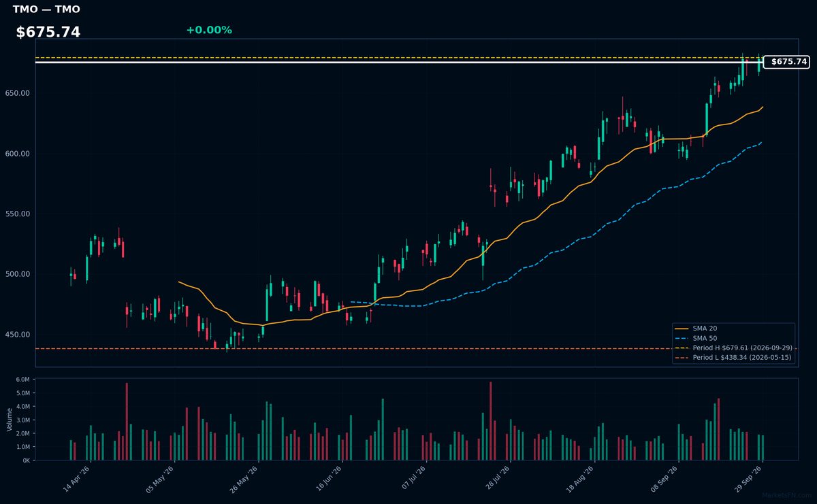
Task: Click the 650.00 price axis label
Action: coord(18,94)
